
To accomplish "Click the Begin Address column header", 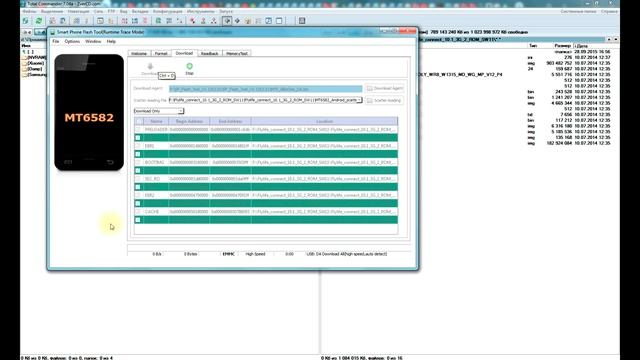I will [189, 121].
